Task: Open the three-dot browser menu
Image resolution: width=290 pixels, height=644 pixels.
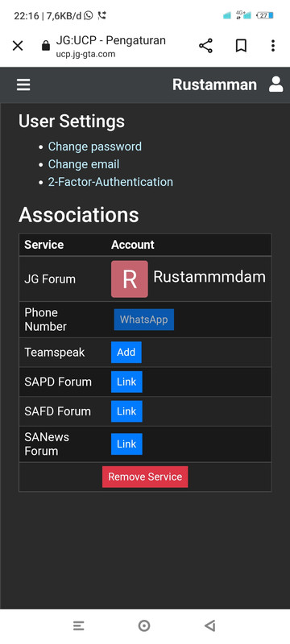Action: click(x=273, y=46)
